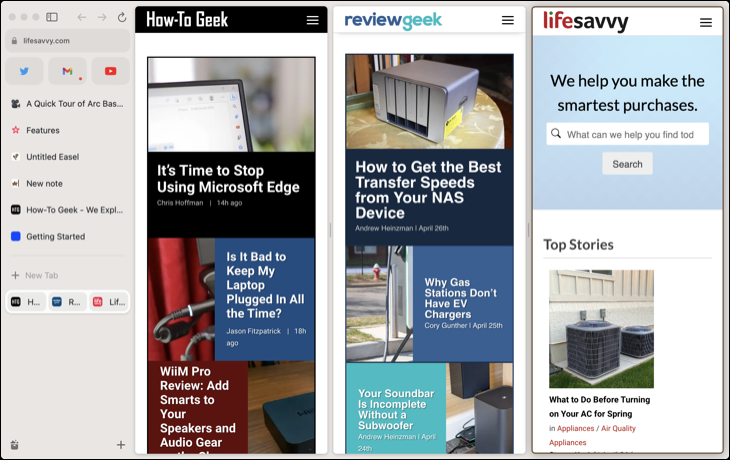Open the Microsoft Edge article laptop image
Image resolution: width=730 pixels, height=460 pixels.
point(231,105)
